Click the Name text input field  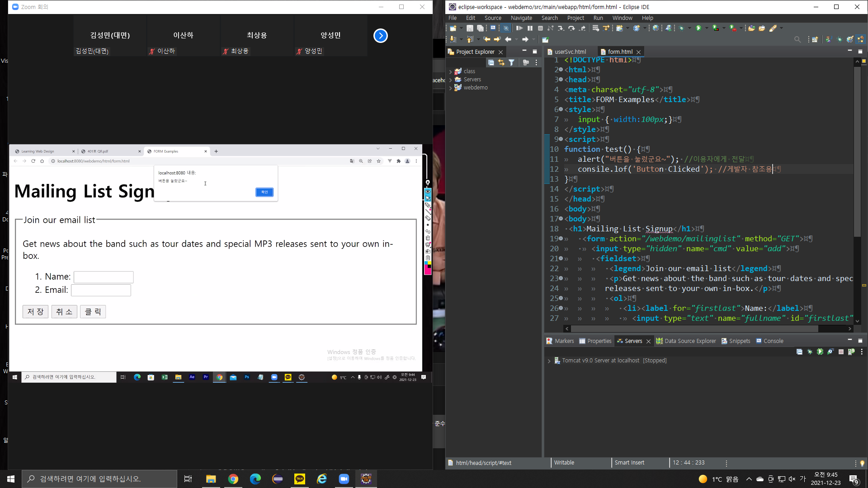pos(104,277)
